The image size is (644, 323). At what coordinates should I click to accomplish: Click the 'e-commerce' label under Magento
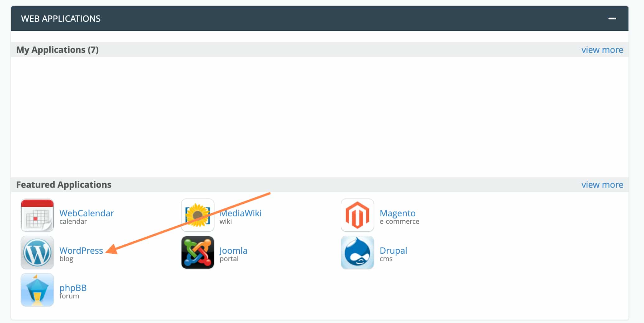(x=399, y=221)
